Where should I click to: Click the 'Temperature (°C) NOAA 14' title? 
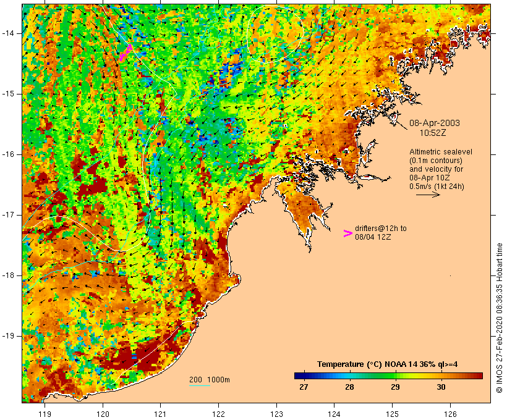pos(367,364)
